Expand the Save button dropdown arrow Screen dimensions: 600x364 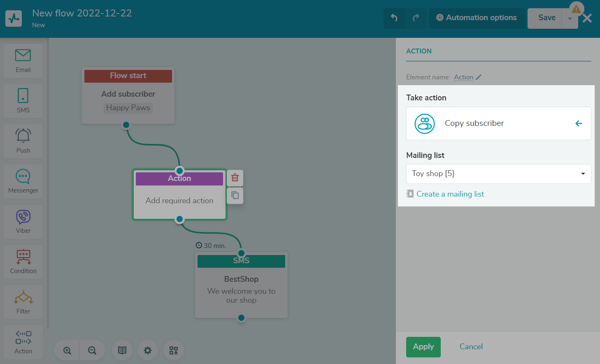coord(570,18)
